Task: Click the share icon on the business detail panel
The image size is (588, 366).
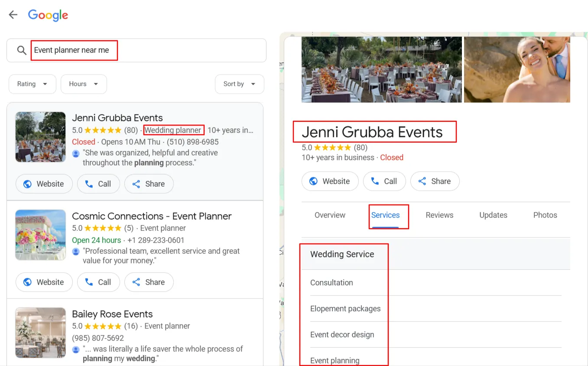Action: click(422, 181)
